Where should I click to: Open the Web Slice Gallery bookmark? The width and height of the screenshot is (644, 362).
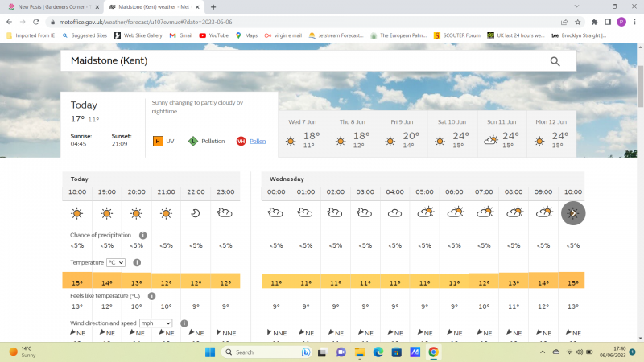138,35
